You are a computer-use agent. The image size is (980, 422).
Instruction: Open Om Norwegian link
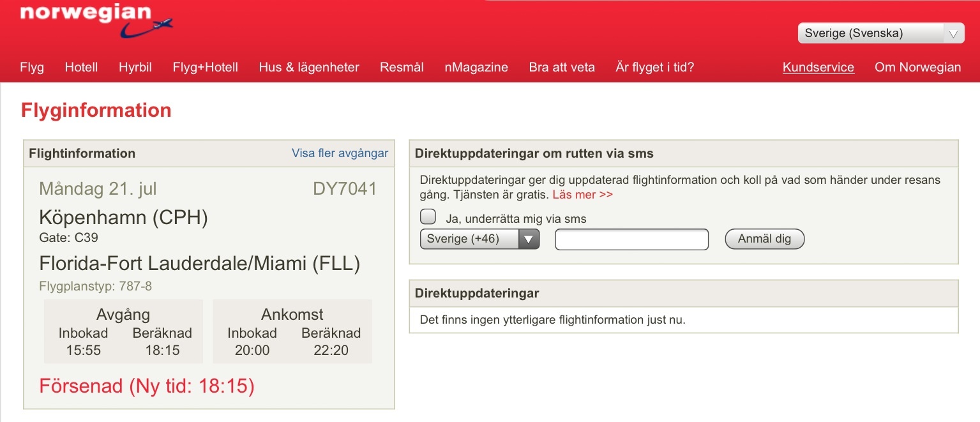[917, 67]
